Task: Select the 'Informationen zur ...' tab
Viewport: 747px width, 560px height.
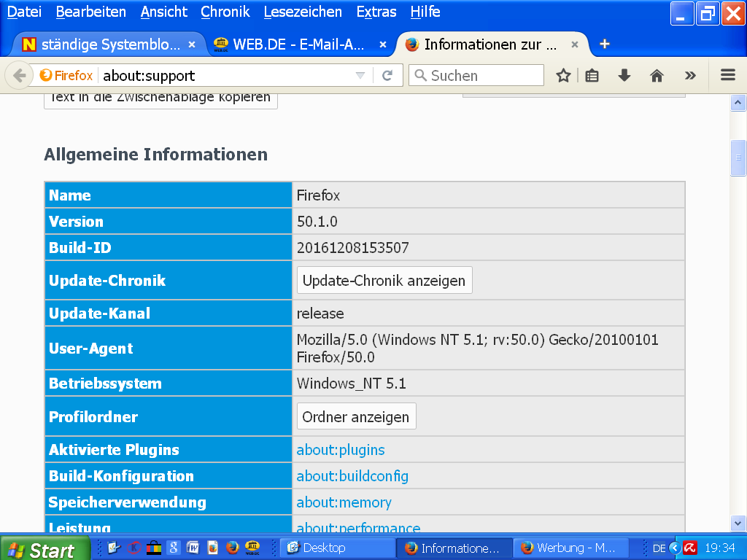Action: pyautogui.click(x=491, y=44)
